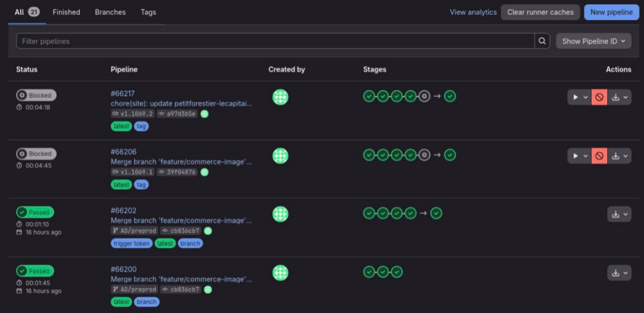Open last stage icon of pipeline #66206
The height and width of the screenshot is (313, 644).
click(450, 155)
